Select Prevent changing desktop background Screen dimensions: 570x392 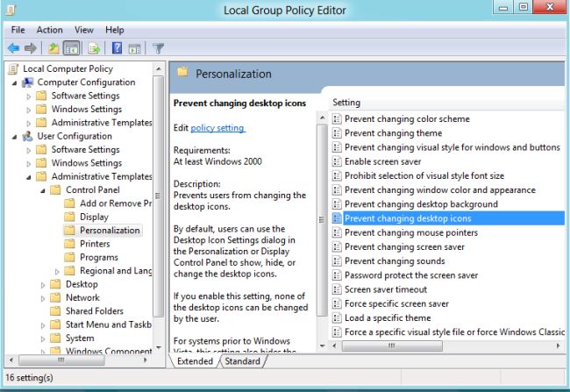pos(421,204)
